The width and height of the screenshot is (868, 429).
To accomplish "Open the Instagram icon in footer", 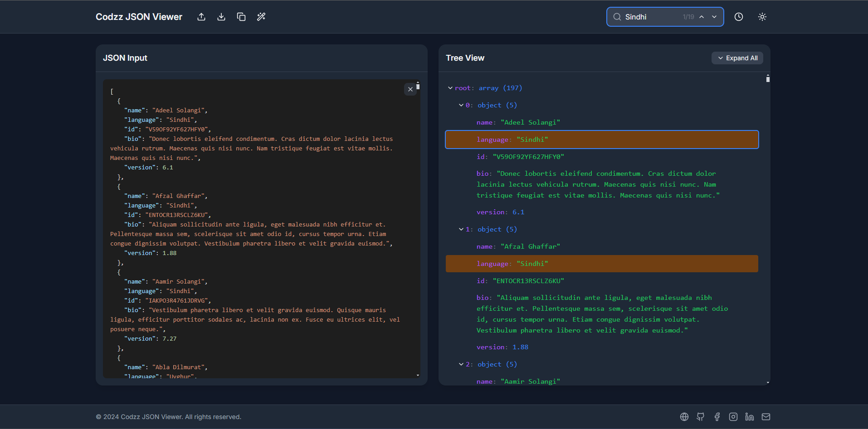I will tap(733, 417).
